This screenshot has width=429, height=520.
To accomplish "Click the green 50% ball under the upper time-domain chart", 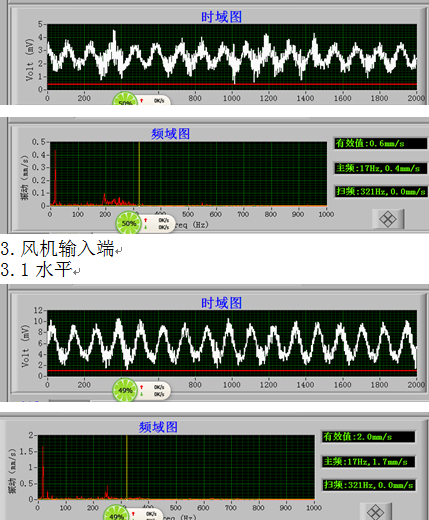I will 125,99.
